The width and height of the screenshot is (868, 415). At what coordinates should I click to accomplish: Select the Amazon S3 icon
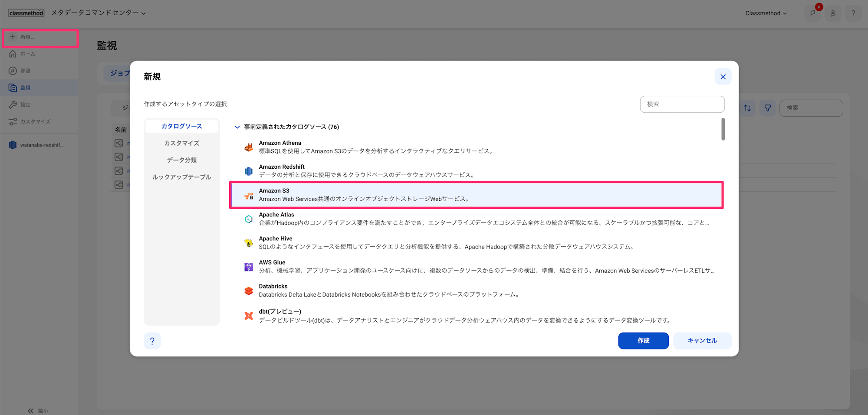click(249, 196)
